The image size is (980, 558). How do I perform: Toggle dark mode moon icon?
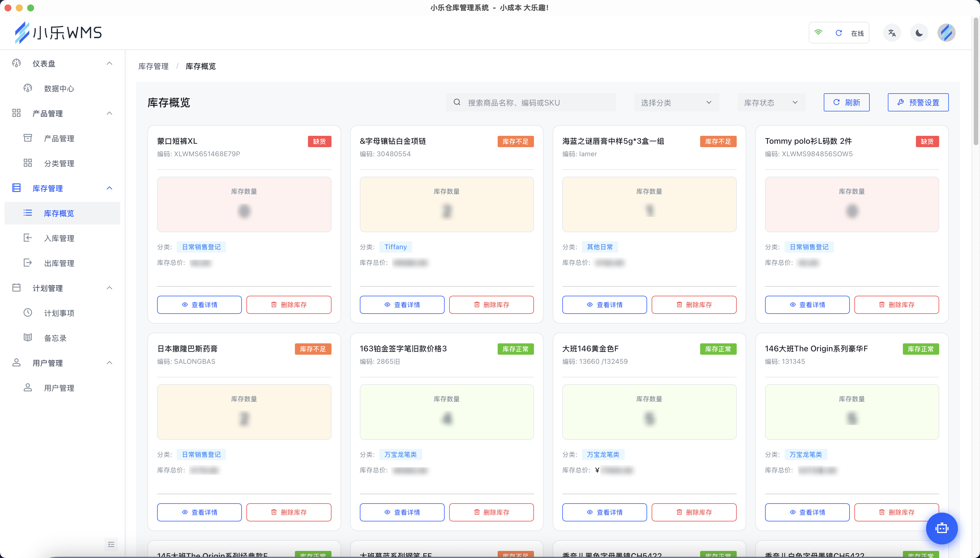click(919, 33)
